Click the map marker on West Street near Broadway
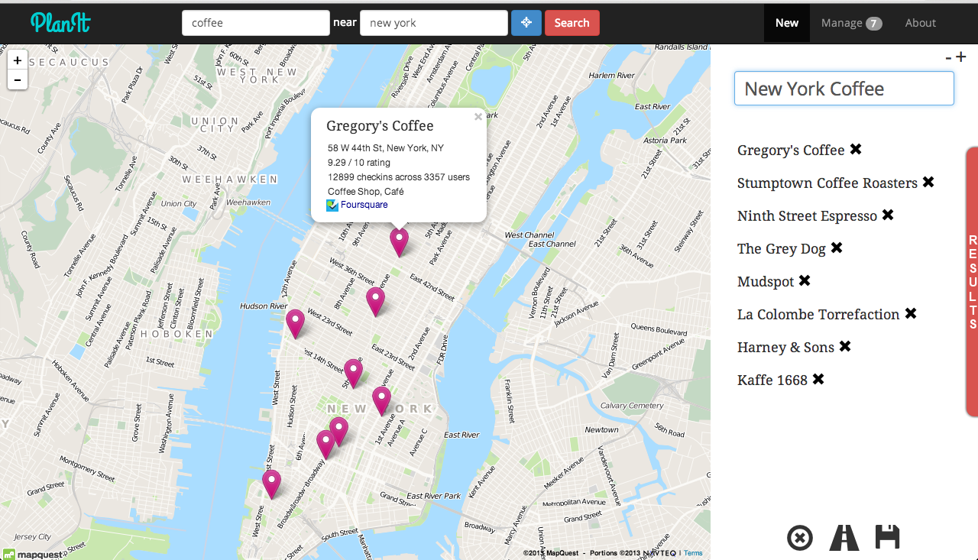This screenshot has height=560, width=978. tap(271, 484)
